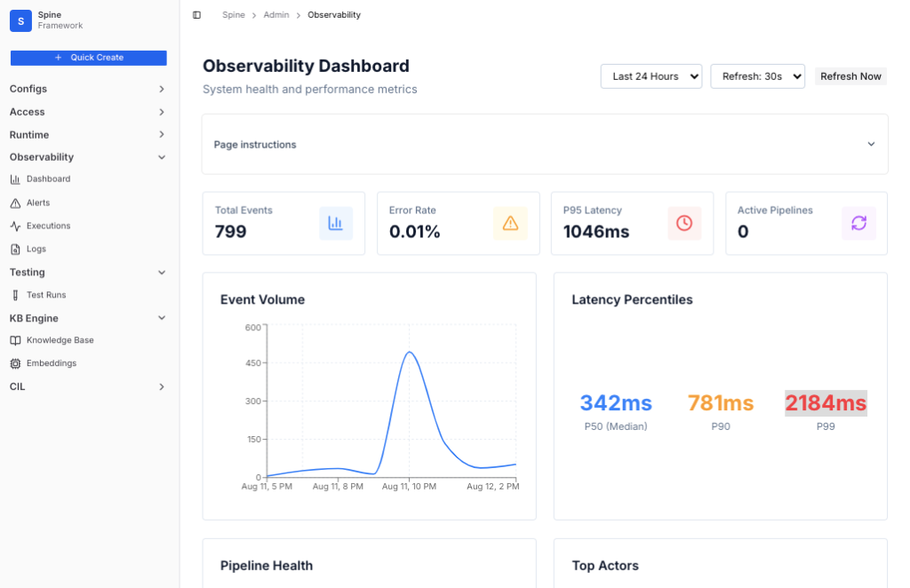Click the Error Rate warning icon
This screenshot has height=588, width=910.
[510, 223]
